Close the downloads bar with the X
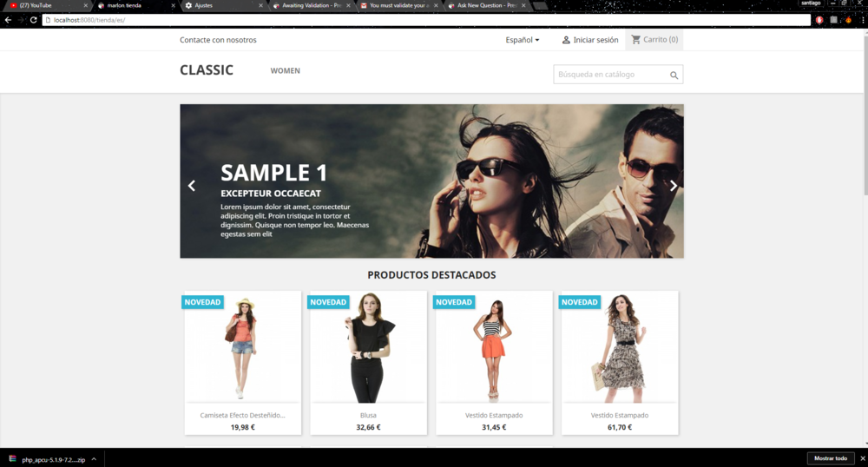 863,458
